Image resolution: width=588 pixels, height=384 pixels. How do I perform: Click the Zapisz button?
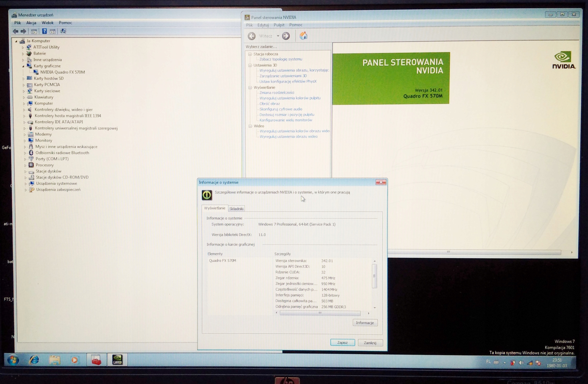point(342,342)
